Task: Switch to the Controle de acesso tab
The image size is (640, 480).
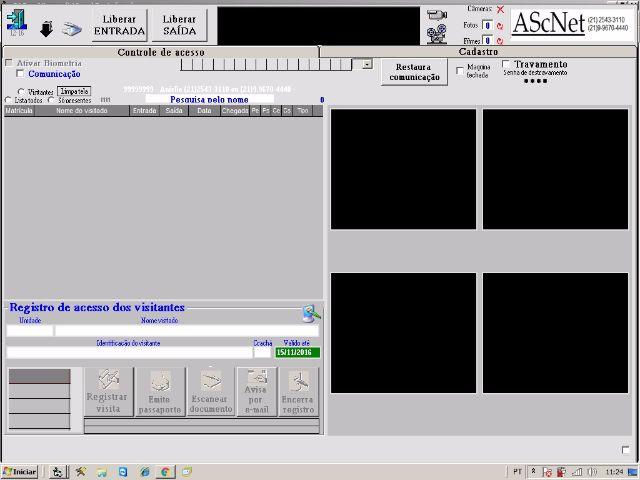Action: 161,52
